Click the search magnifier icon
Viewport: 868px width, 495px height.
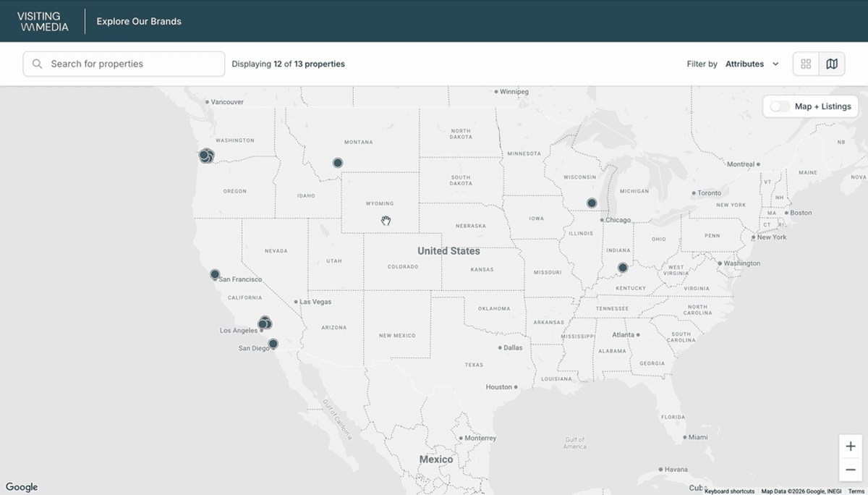click(37, 64)
